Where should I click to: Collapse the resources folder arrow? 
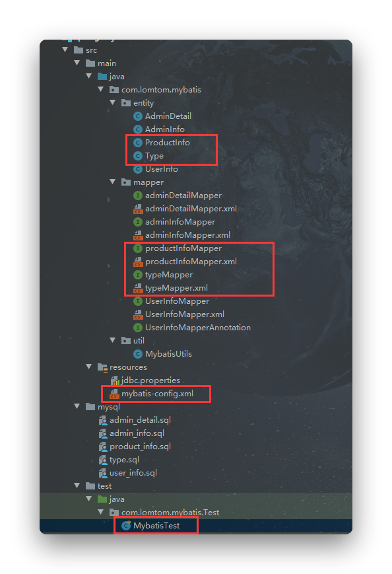pos(89,367)
